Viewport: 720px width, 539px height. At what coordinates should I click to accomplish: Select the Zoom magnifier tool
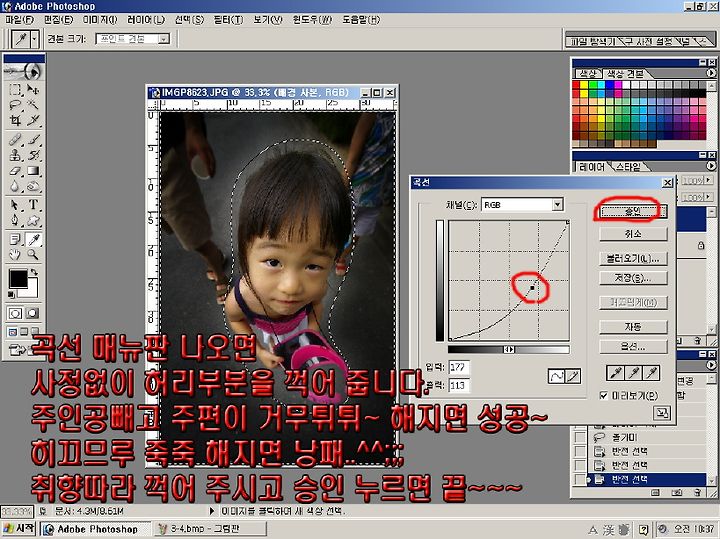pos(33,254)
